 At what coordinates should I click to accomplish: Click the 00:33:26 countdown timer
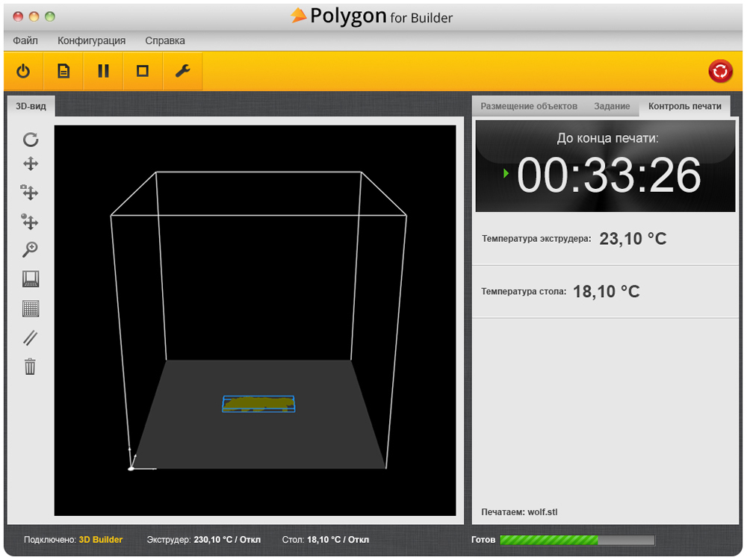pyautogui.click(x=609, y=175)
